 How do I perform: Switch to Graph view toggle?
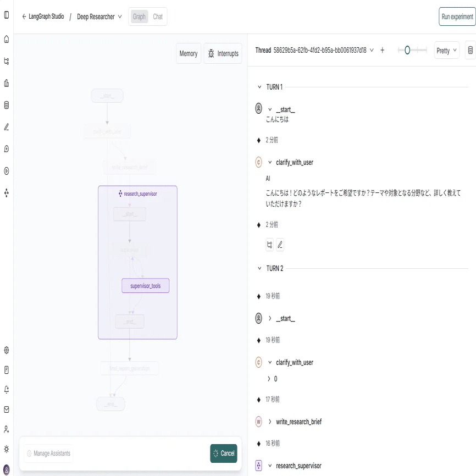(x=139, y=16)
